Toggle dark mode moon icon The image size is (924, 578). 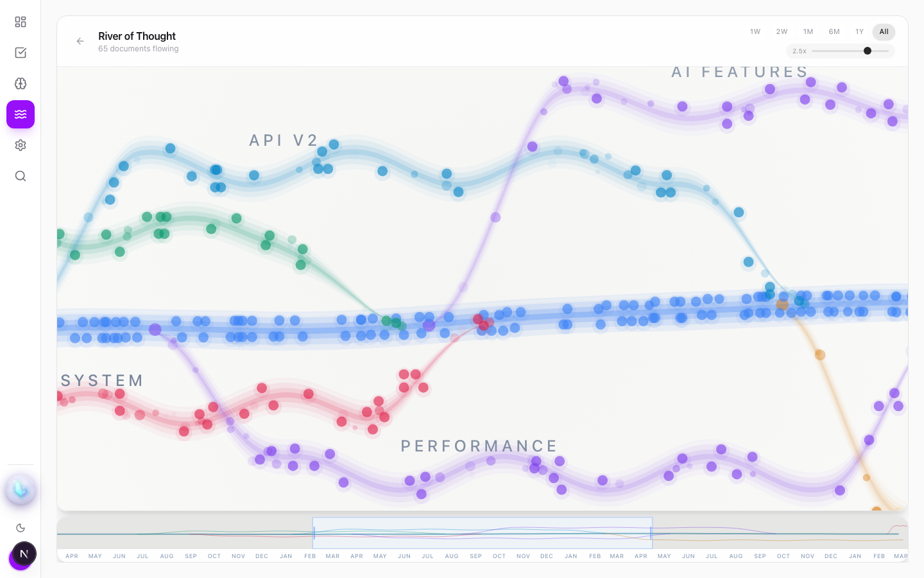[21, 528]
